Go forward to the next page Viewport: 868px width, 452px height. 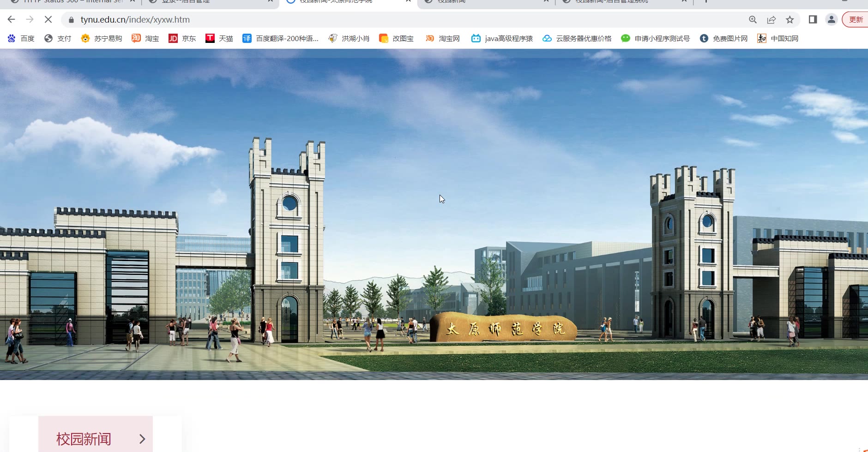pyautogui.click(x=30, y=19)
